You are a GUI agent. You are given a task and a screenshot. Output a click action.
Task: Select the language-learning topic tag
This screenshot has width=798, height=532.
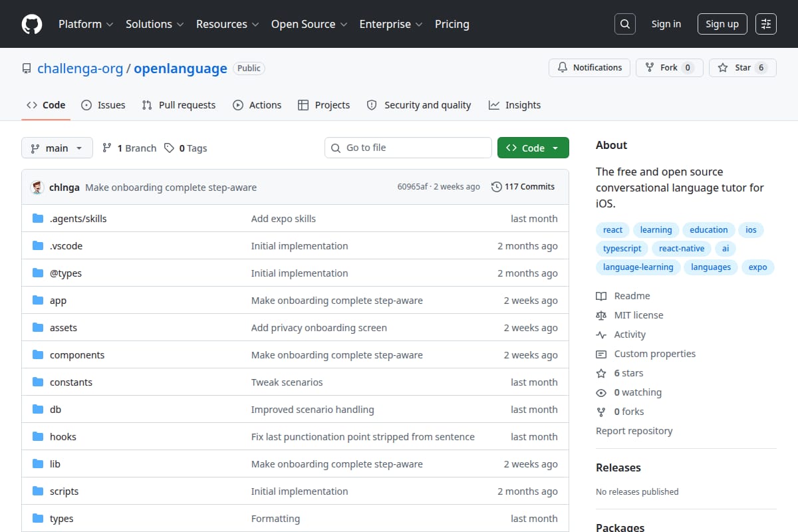pos(638,267)
